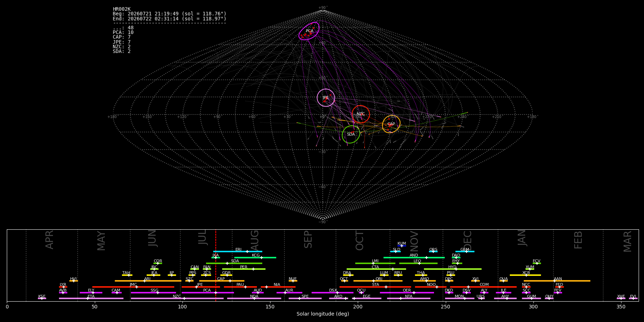Screen dimensions: 644x322
Task: Select the red NZC radiant circle
Action: coord(361,114)
